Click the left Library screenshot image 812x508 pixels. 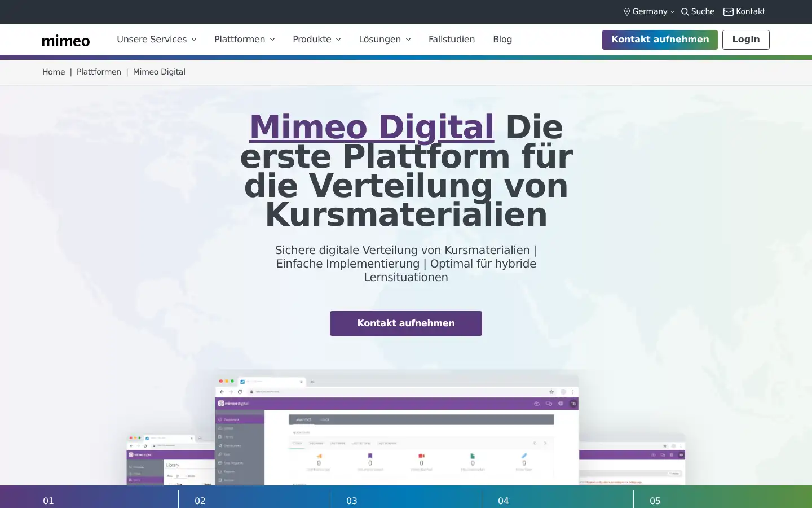tap(170, 459)
